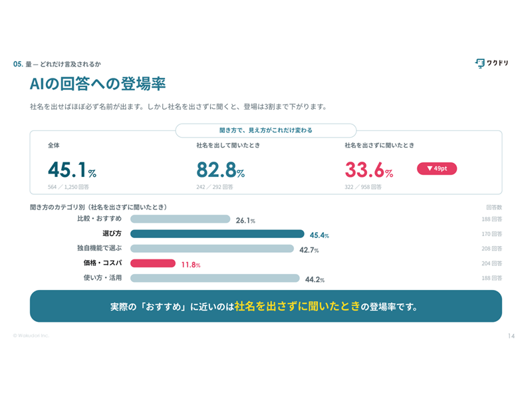Click the red '▼49pt' badge
This screenshot has height=399, width=532.
pos(437,169)
